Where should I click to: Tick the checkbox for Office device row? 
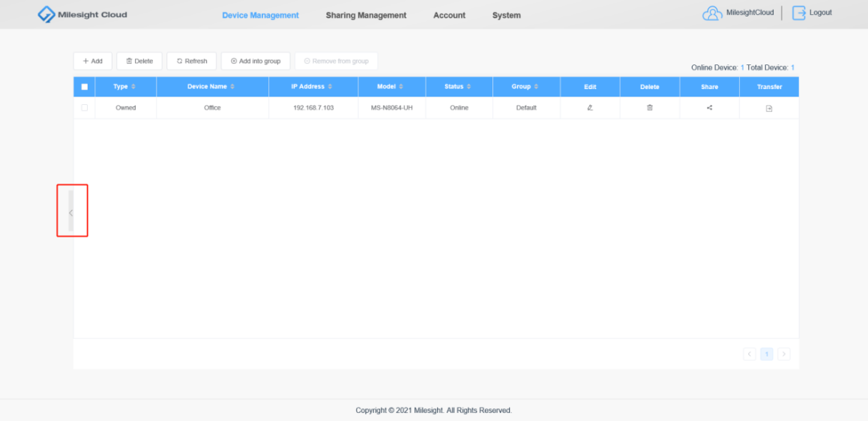(x=84, y=108)
